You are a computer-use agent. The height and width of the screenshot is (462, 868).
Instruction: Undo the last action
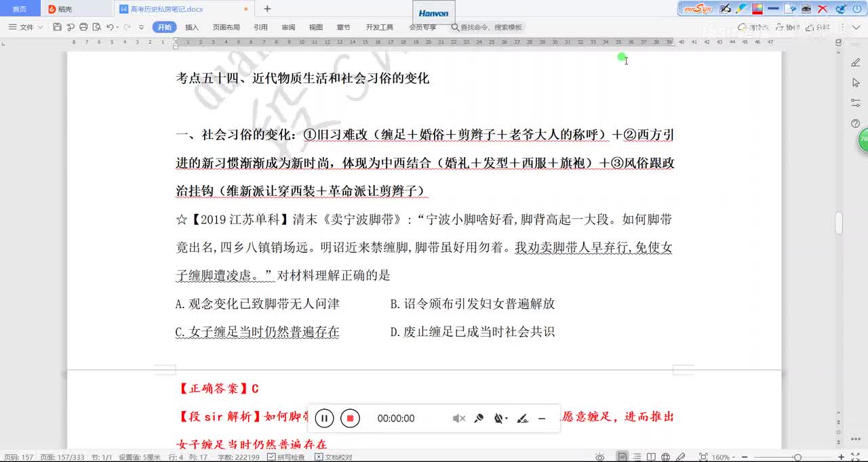[111, 27]
